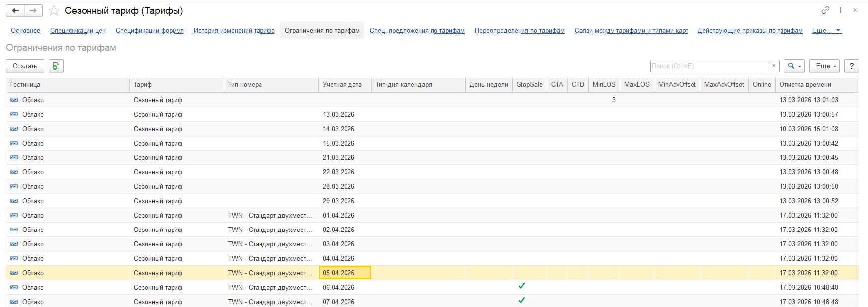Click the MinLOS column header
Screen dimensions: 868x307
(x=604, y=85)
